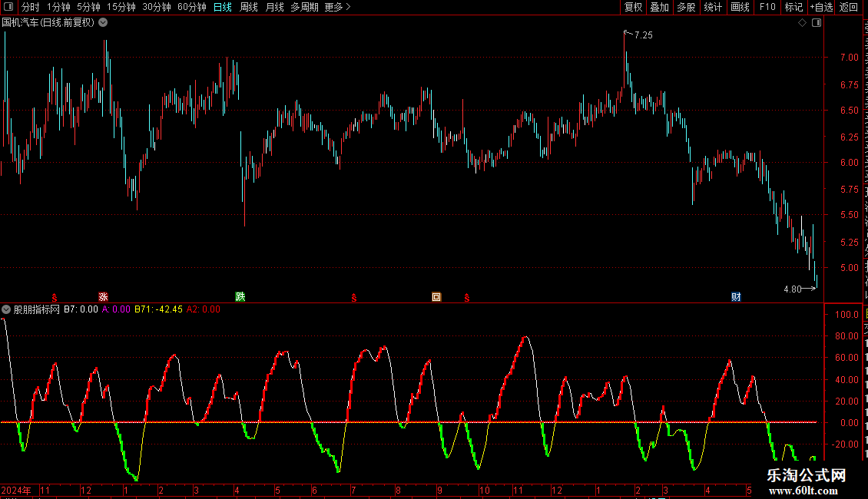Click the 4.80 low price label
This screenshot has height=499, width=868.
(x=793, y=289)
